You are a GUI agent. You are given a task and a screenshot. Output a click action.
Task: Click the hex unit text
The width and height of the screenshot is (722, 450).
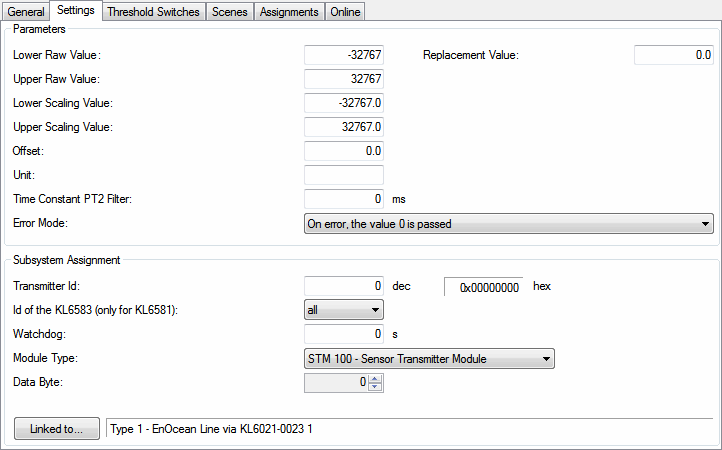pos(542,286)
